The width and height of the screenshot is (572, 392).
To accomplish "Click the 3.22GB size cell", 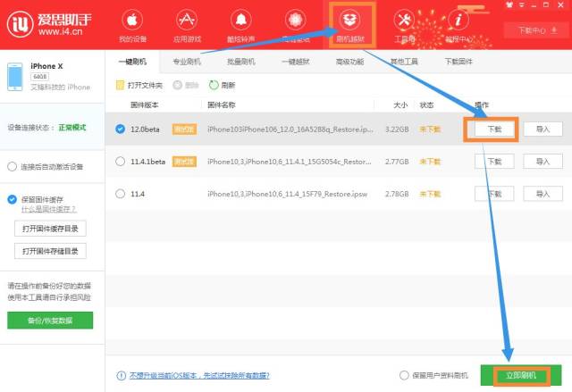I will (x=397, y=129).
